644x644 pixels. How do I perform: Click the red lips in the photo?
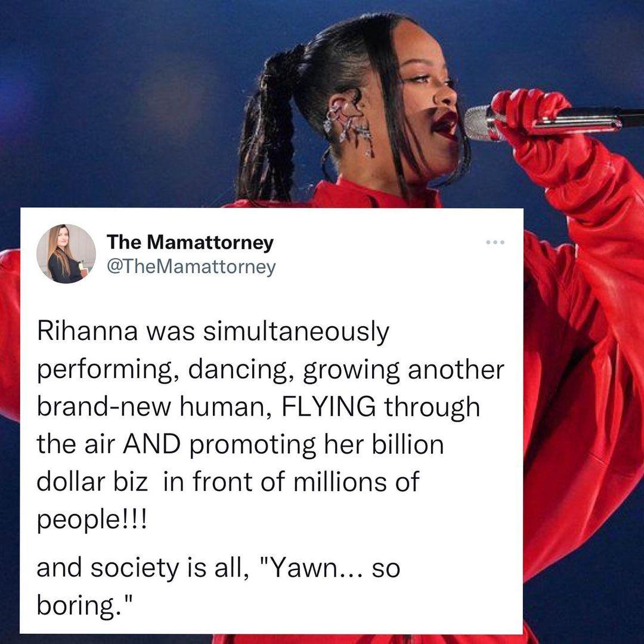coord(445,123)
